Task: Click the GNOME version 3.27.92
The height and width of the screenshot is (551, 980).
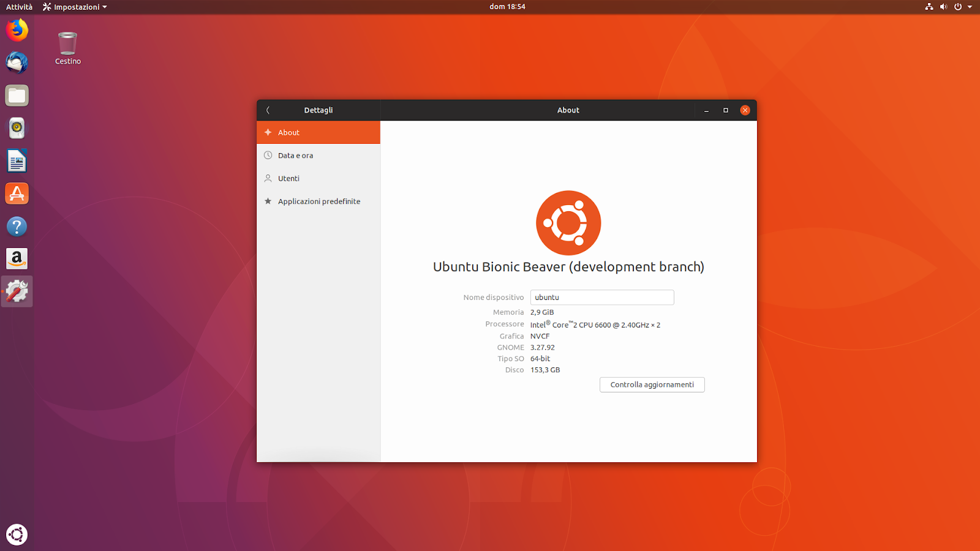Action: (543, 347)
